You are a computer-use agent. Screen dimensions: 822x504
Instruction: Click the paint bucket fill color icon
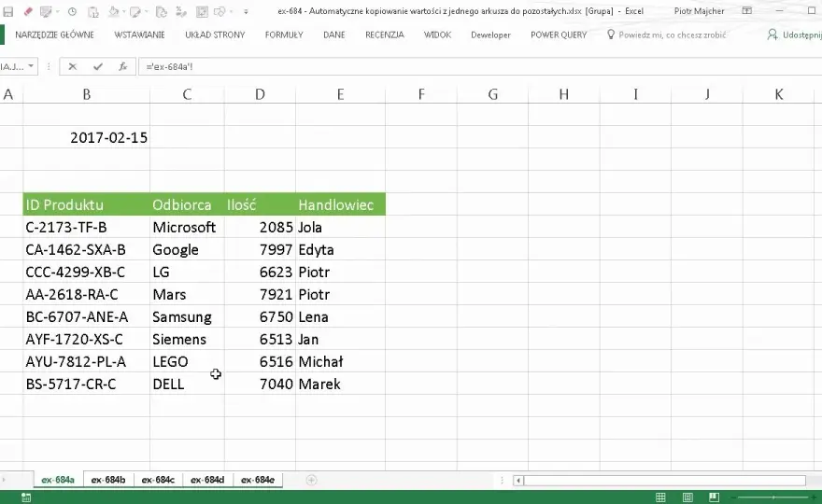pyautogui.click(x=113, y=11)
